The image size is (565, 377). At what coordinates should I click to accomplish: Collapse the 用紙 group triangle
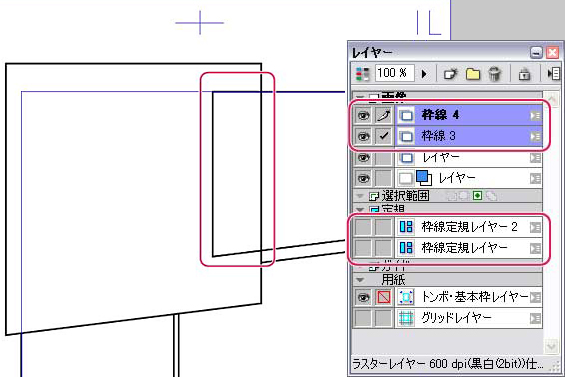point(360,279)
